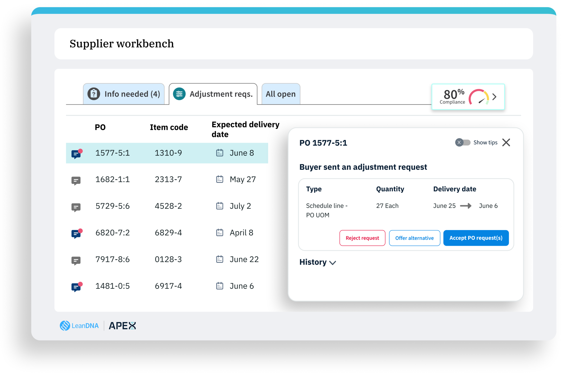588x373 pixels.
Task: Click the 27 Each quantity value
Action: 387,206
